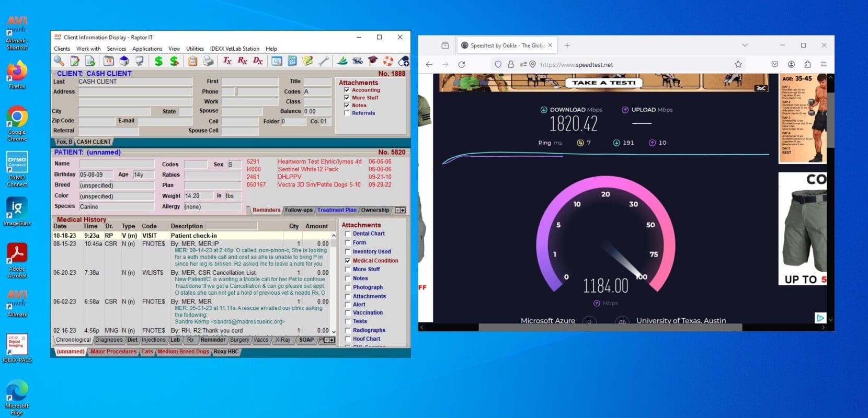This screenshot has height=418, width=868.
Task: Uncheck the client Accounting attachment checkbox
Action: coord(347,90)
